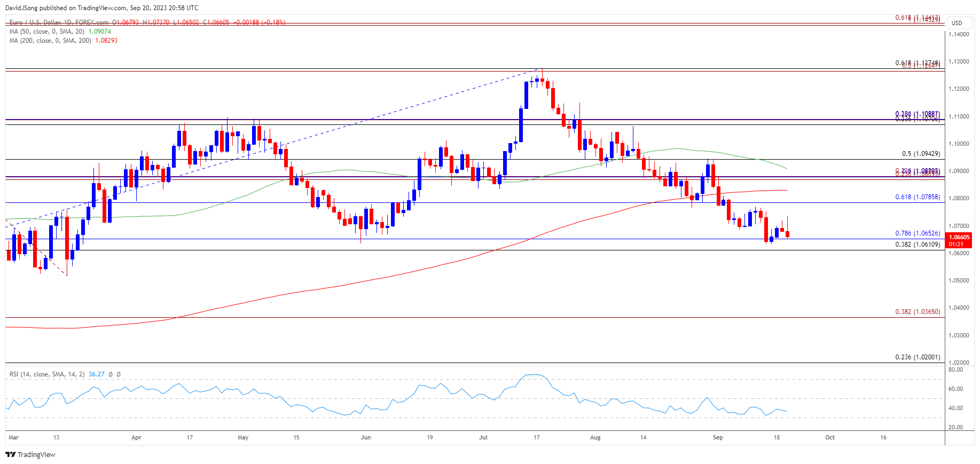Click the MA (200, close, 0, SMA, 200) legend
This screenshot has width=980, height=464.
(x=50, y=41)
